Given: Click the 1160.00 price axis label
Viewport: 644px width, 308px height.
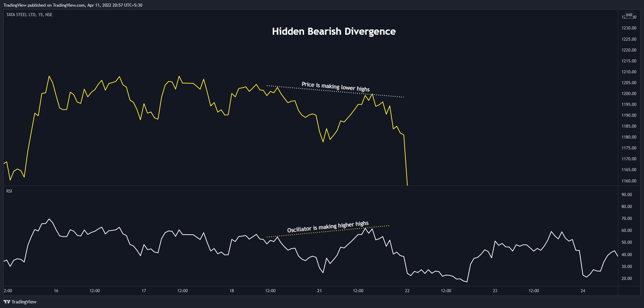Looking at the screenshot, I should pos(629,181).
